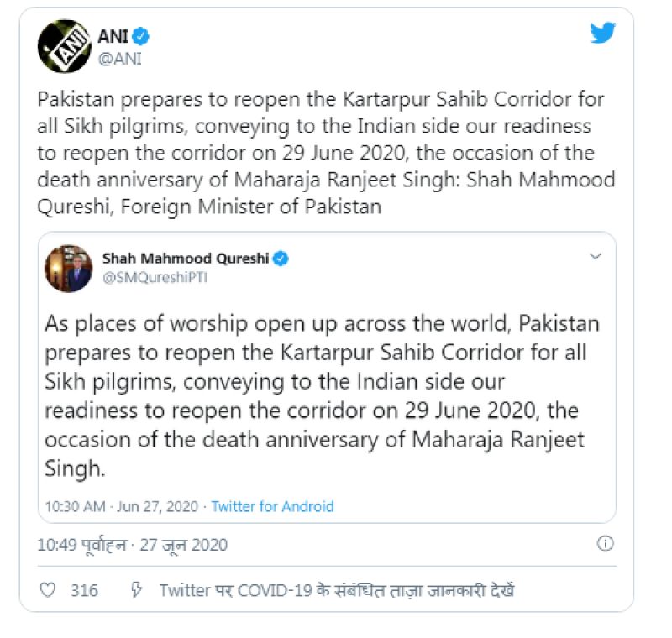Click ANI's verified badge icon
The image size is (672, 638).
[x=144, y=37]
